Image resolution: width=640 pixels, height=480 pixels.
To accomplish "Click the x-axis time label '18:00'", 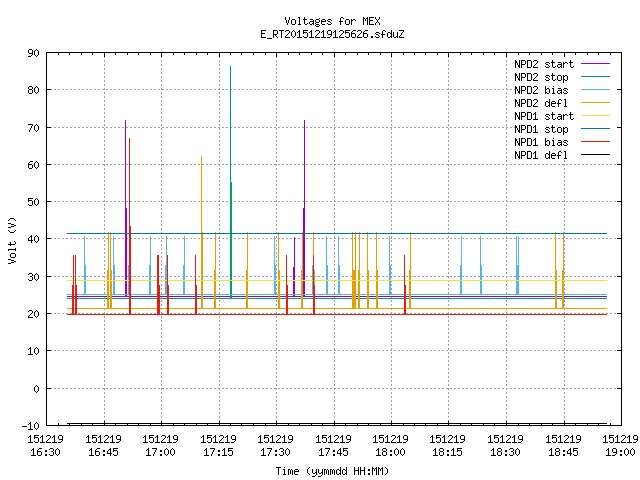I will [x=391, y=452].
